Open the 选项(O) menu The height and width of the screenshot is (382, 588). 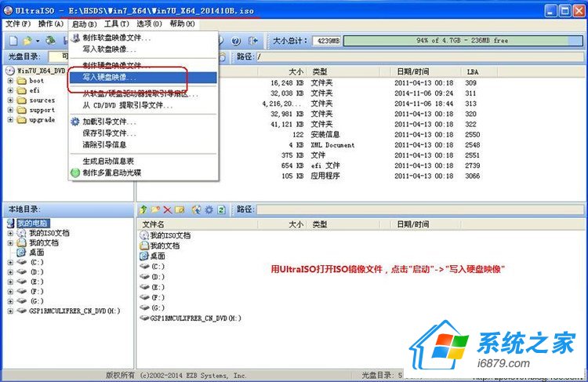pos(149,24)
